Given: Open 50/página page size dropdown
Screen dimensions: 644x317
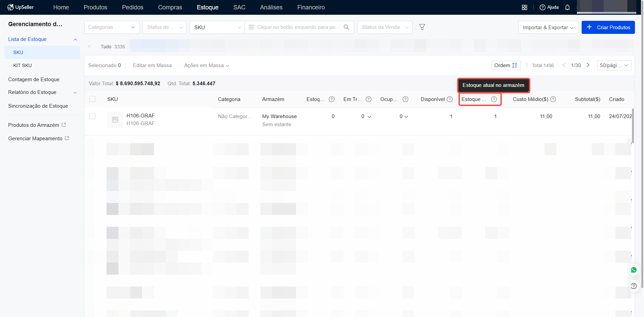Looking at the screenshot, I should coord(614,65).
